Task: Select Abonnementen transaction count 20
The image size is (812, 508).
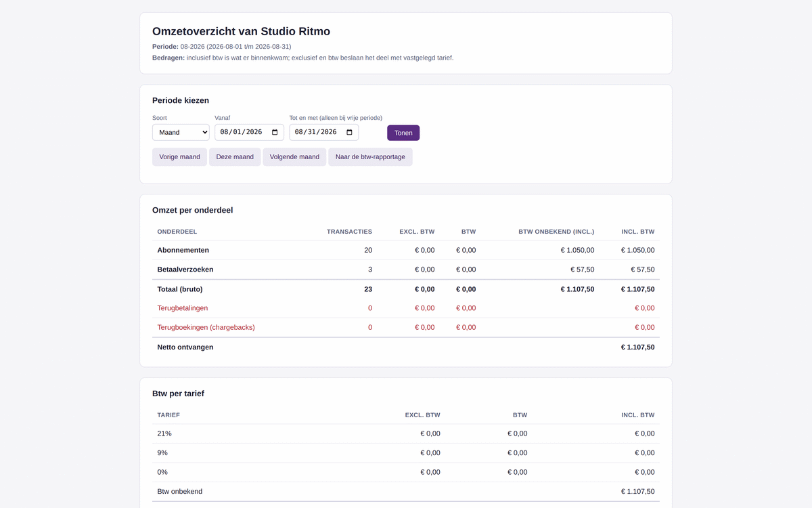Action: click(368, 250)
